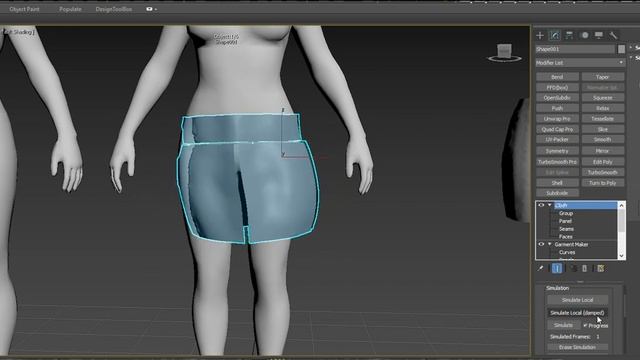Apply the Unwrap Pro modifier
Screen dimensions: 640x360
tap(557, 119)
